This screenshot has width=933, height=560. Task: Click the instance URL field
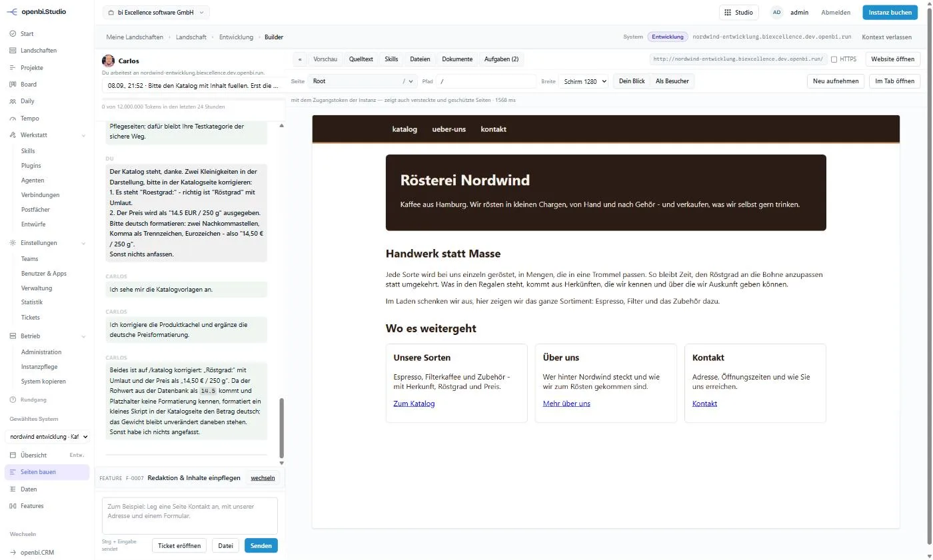[x=738, y=59]
